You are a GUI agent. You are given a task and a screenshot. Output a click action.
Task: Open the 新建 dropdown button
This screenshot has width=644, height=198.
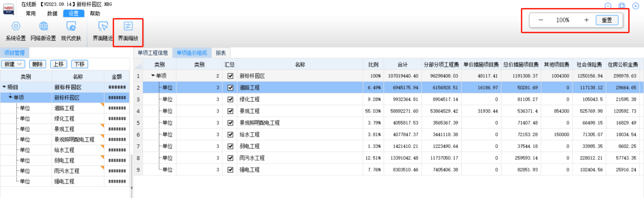coord(14,64)
